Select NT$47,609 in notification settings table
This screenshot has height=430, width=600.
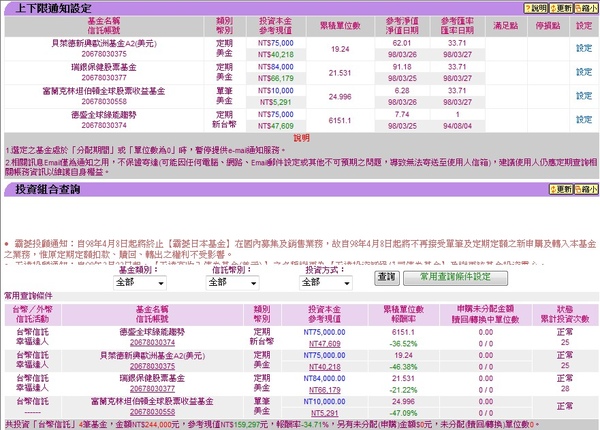[x=276, y=126]
